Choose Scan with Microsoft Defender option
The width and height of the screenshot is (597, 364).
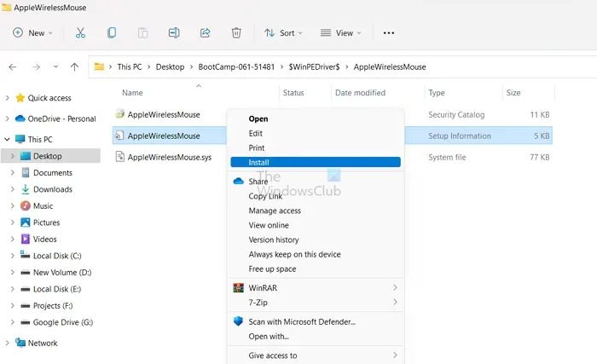click(x=301, y=321)
